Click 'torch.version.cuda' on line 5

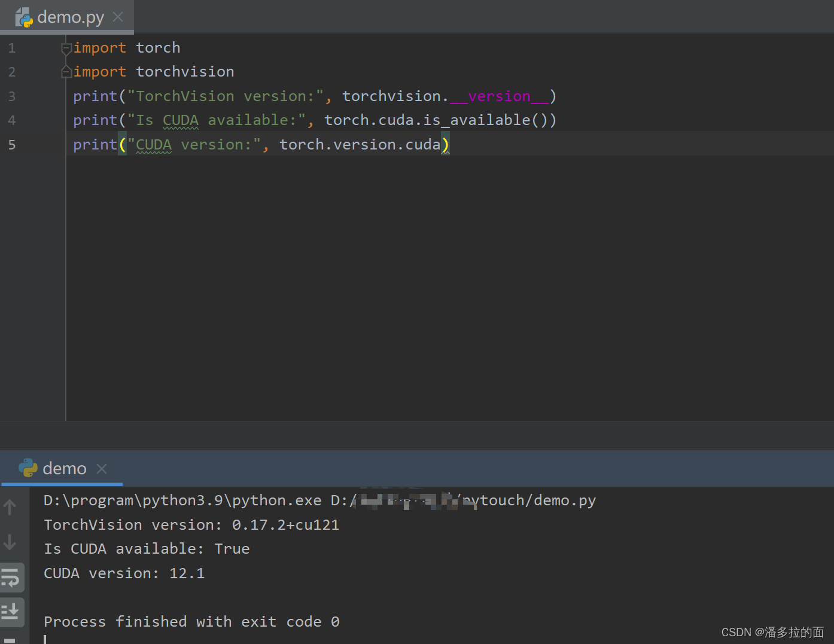pyautogui.click(x=360, y=145)
